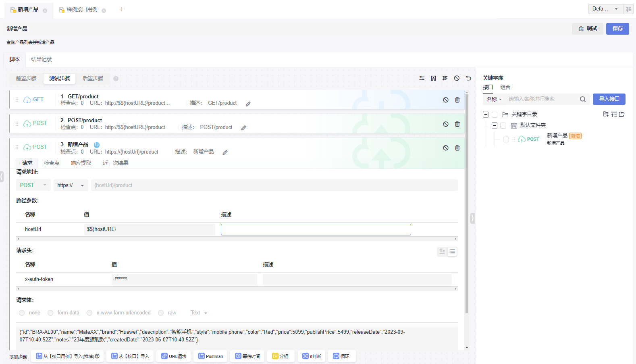Click the search magnifier in keyword library
Image resolution: width=636 pixels, height=364 pixels.
pos(582,99)
